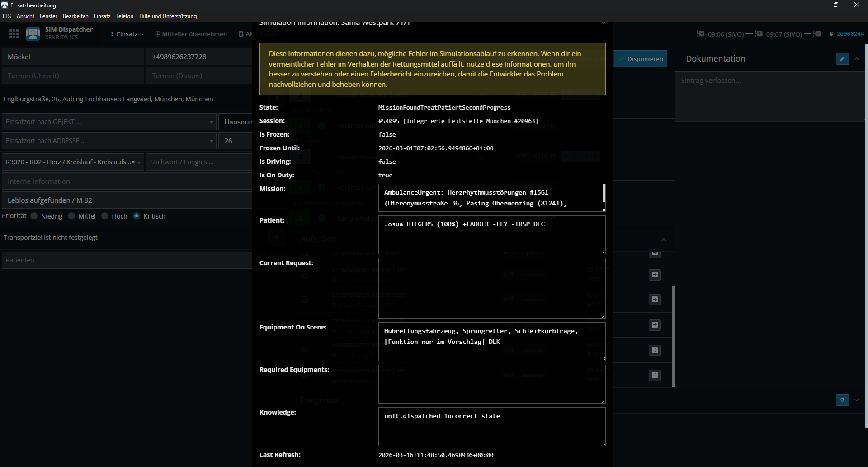Click the last arrow icon in task list
The width and height of the screenshot is (868, 467).
655,375
